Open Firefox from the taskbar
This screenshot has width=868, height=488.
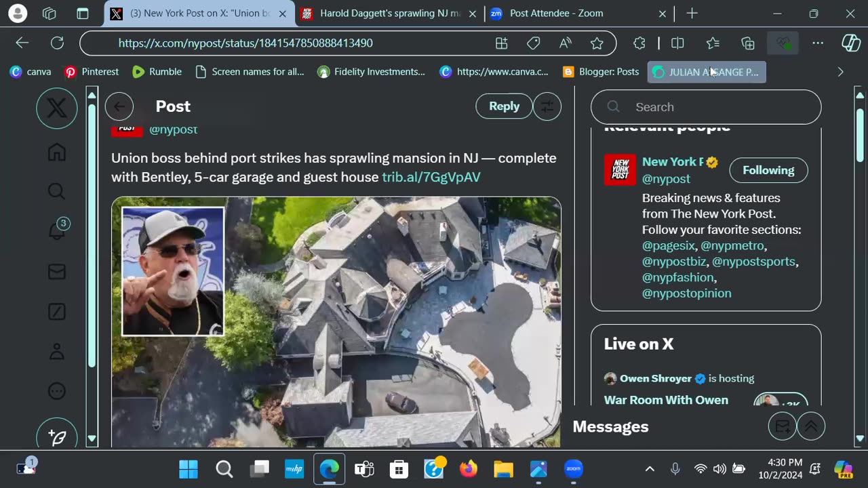point(469,469)
